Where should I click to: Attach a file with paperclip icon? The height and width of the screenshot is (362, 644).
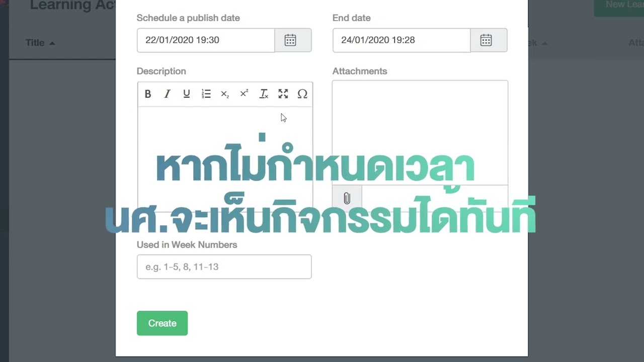(x=347, y=198)
